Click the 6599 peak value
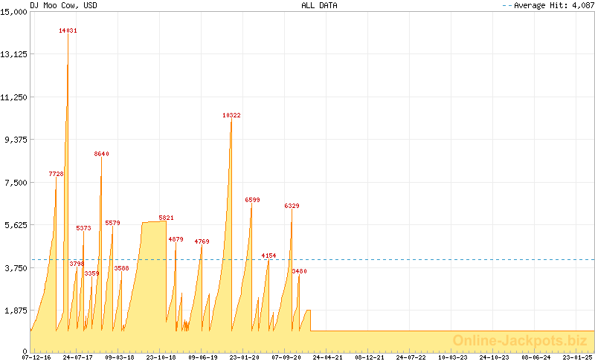The width and height of the screenshot is (595, 364). pos(252,200)
